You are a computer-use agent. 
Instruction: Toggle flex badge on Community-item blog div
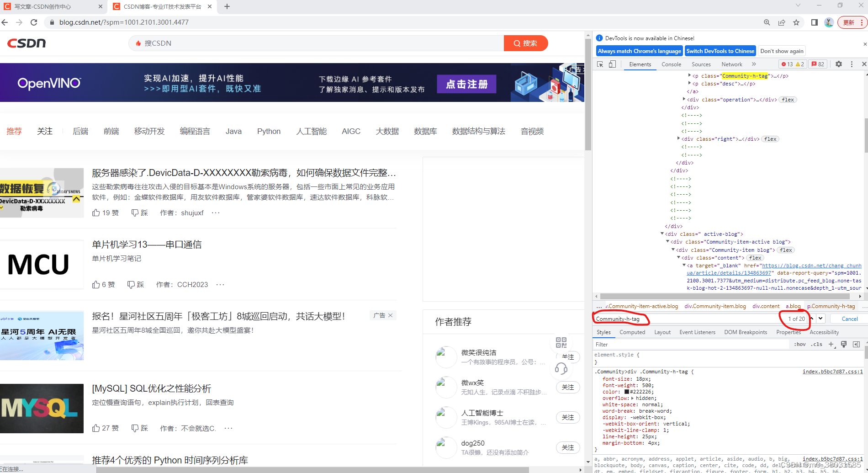(x=786, y=250)
